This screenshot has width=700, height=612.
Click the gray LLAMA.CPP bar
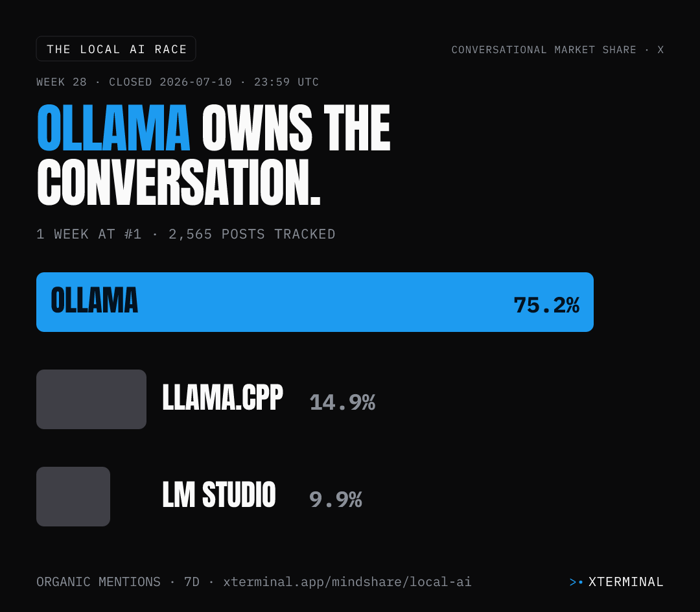[x=91, y=399]
